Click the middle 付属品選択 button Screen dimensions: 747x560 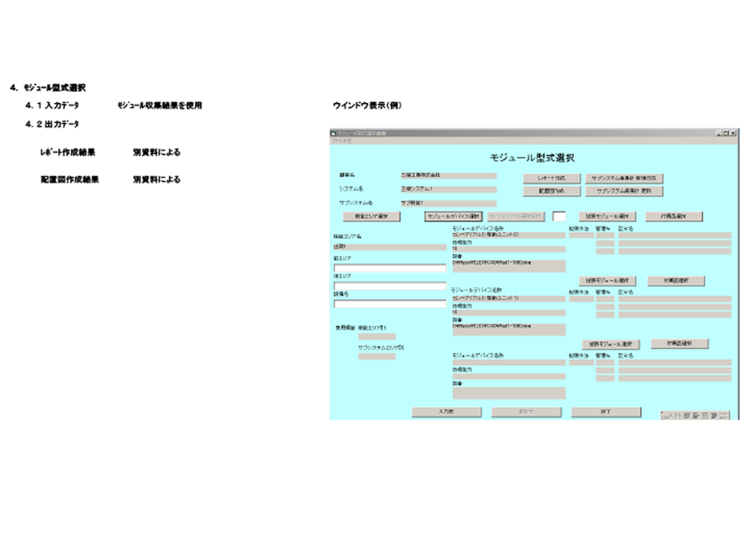[676, 281]
